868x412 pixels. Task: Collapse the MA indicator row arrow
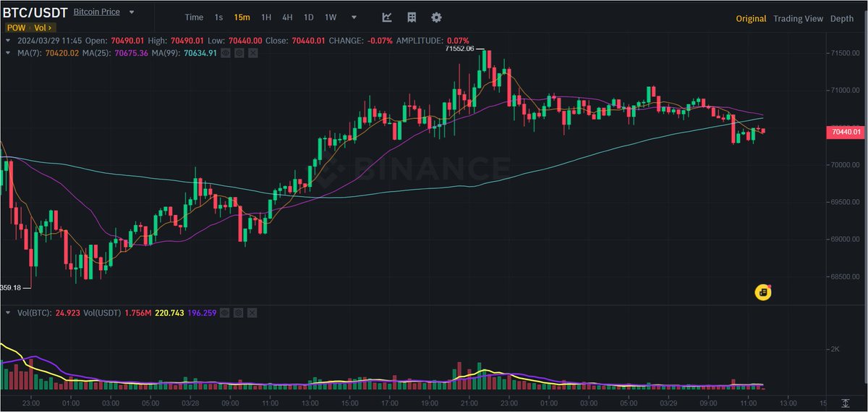click(x=7, y=53)
